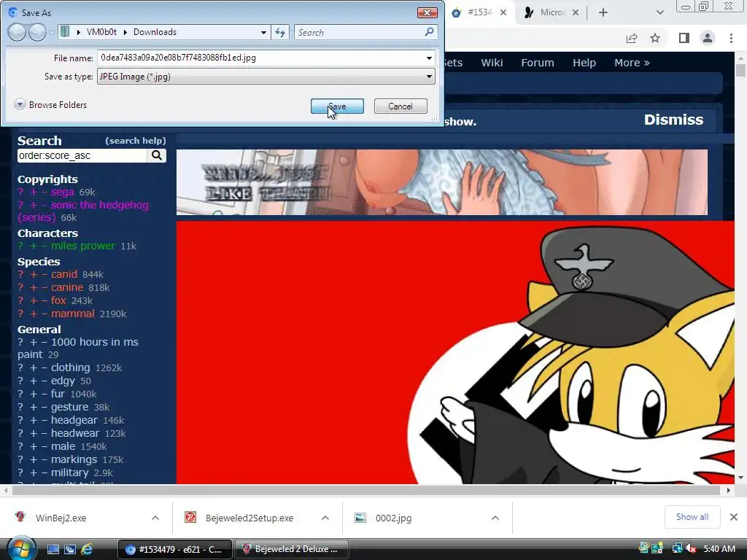The height and width of the screenshot is (560, 747).
Task: Launch Internet Explorer from quick launch
Action: [87, 549]
